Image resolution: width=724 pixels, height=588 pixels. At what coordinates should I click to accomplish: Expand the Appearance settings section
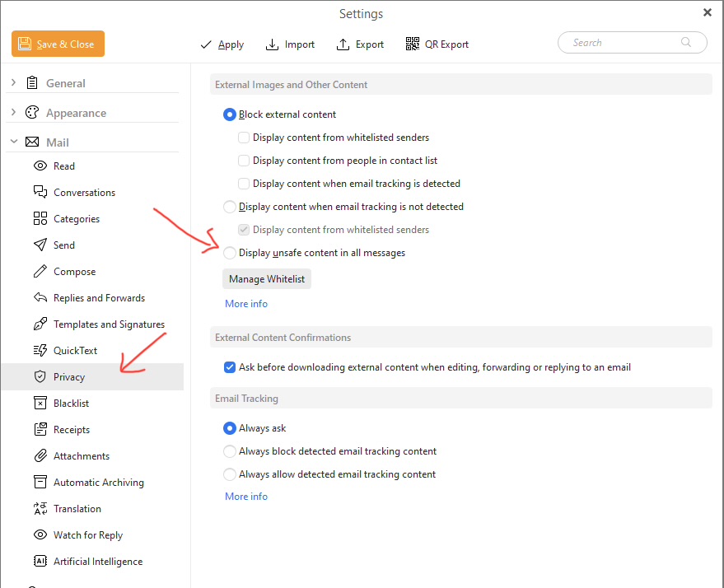[x=13, y=113]
